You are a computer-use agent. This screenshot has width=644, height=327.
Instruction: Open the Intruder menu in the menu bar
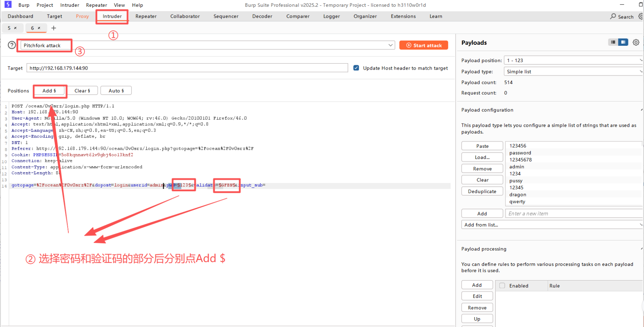tap(70, 5)
